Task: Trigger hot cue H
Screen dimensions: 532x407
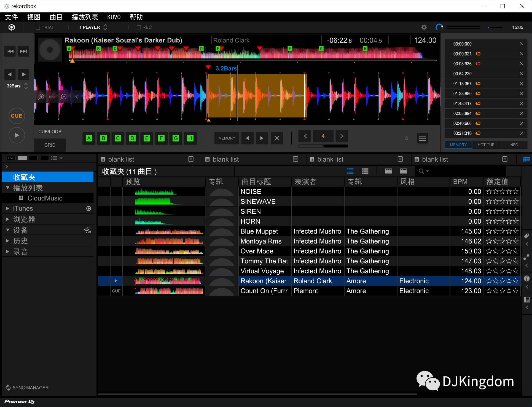Action: pyautogui.click(x=190, y=138)
